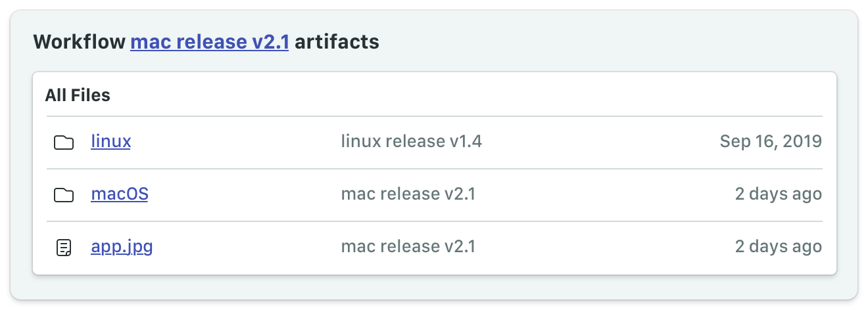Click the macOS folder icon

[63, 194]
